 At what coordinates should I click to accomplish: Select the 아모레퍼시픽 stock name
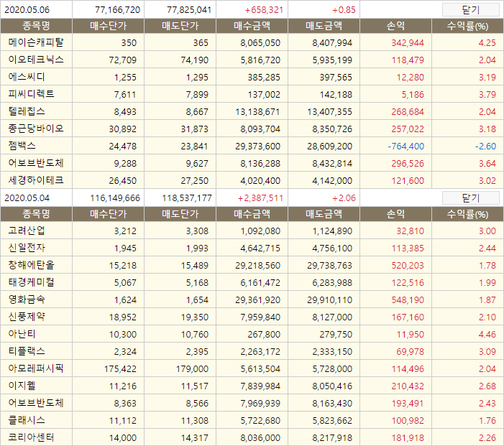coord(36,368)
